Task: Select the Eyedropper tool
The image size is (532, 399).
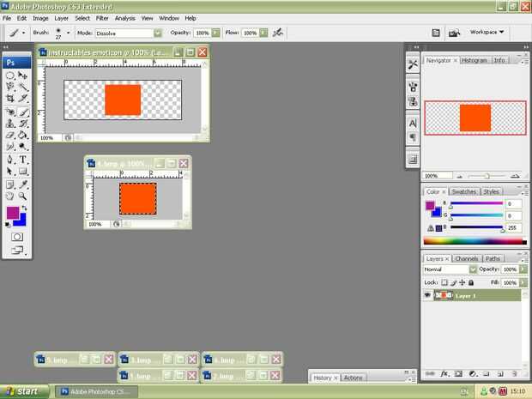Action: click(22, 184)
